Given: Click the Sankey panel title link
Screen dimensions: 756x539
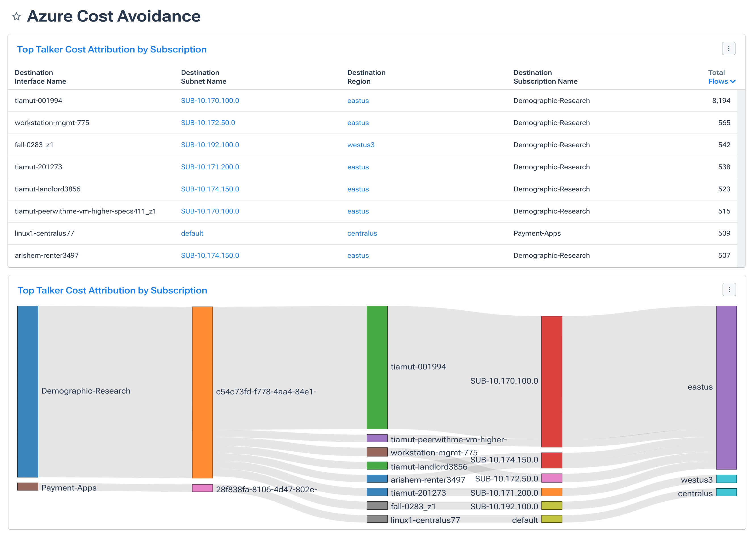Looking at the screenshot, I should (x=112, y=290).
